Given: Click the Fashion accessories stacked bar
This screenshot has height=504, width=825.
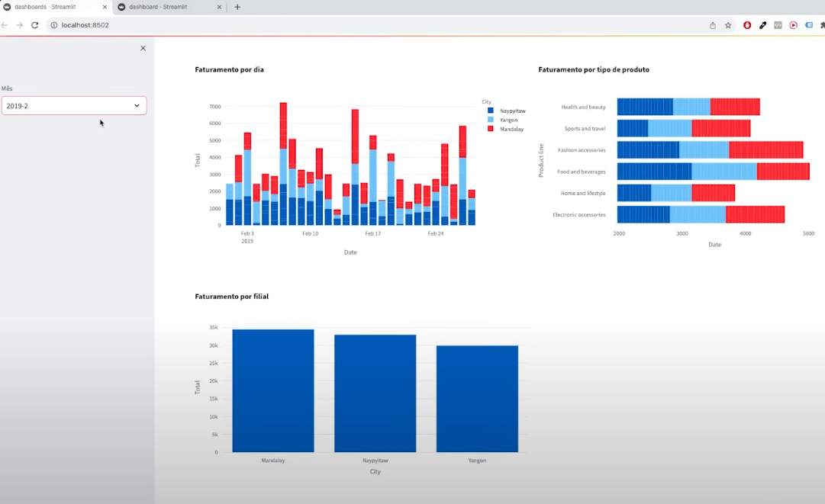Looking at the screenshot, I should tap(710, 149).
